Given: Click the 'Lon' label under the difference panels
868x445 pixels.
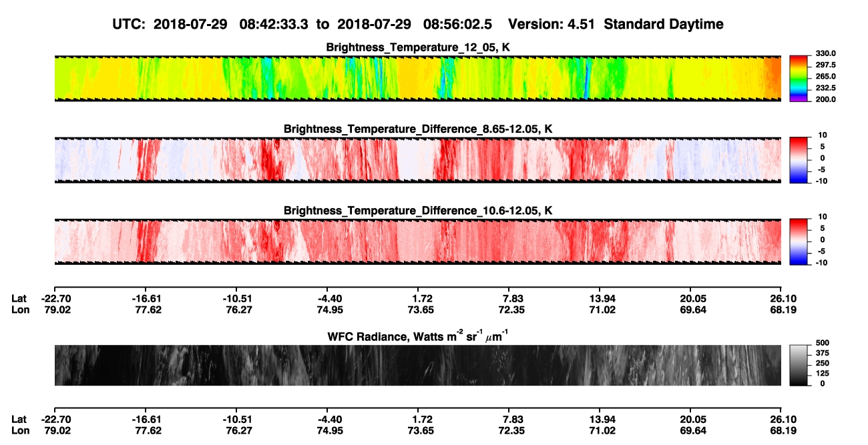Looking at the screenshot, I should point(20,309).
